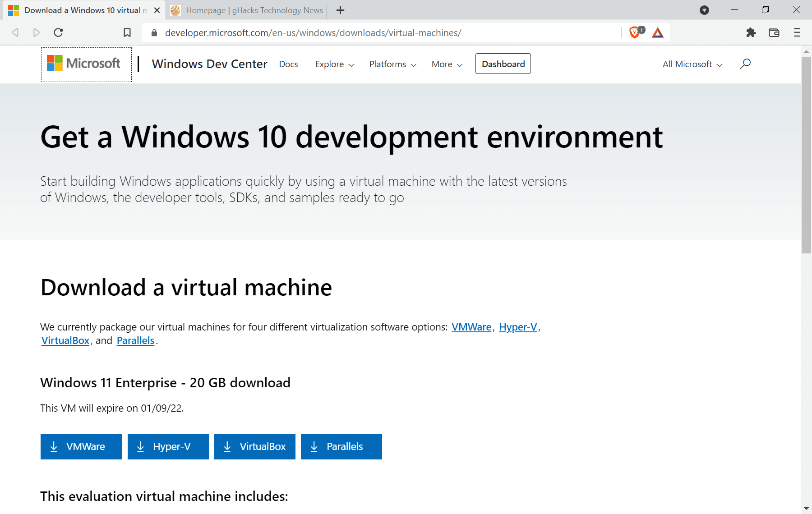Open a new browser tab
Screen dimensions: 812x514
tap(340, 10)
